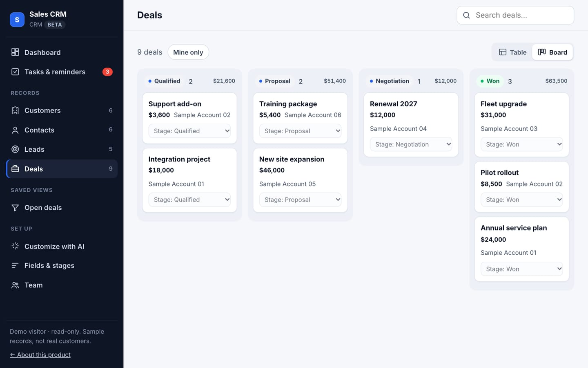Click the Qualified column stage label
The width and height of the screenshot is (588, 368).
164,81
